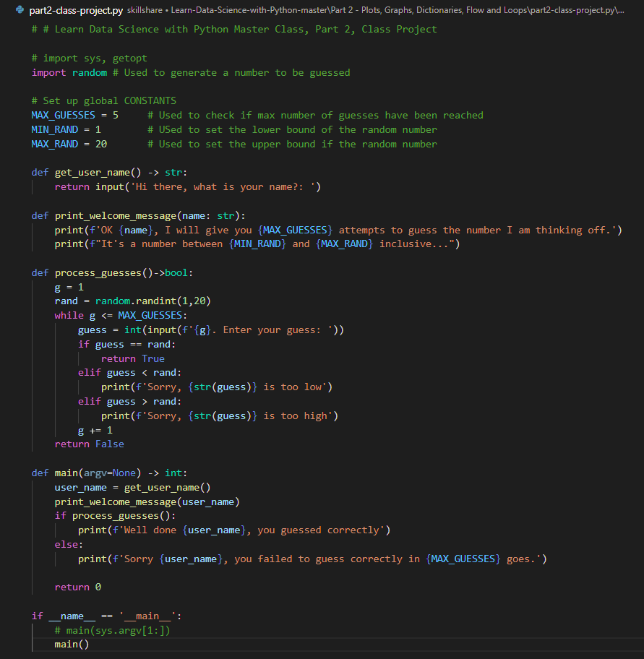The width and height of the screenshot is (644, 659).
Task: Click the print line starting 'OK {name}, I will give'
Action: click(x=338, y=230)
